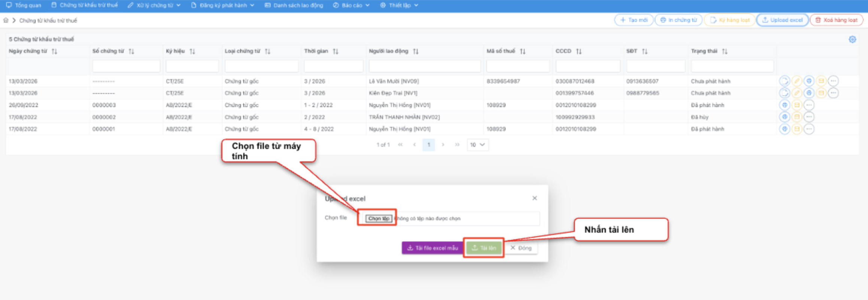Image resolution: width=868 pixels, height=300 pixels.
Task: Click pencil edit icon for Lê Văn Mười row
Action: pyautogui.click(x=796, y=81)
